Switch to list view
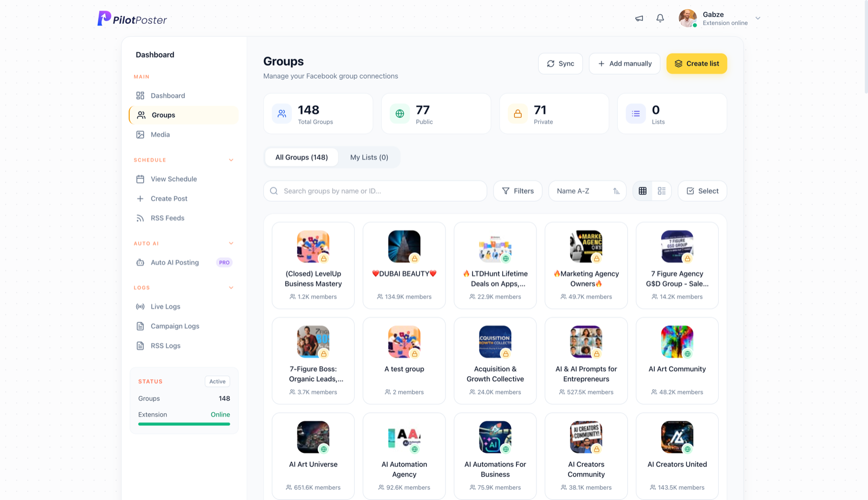 click(662, 191)
